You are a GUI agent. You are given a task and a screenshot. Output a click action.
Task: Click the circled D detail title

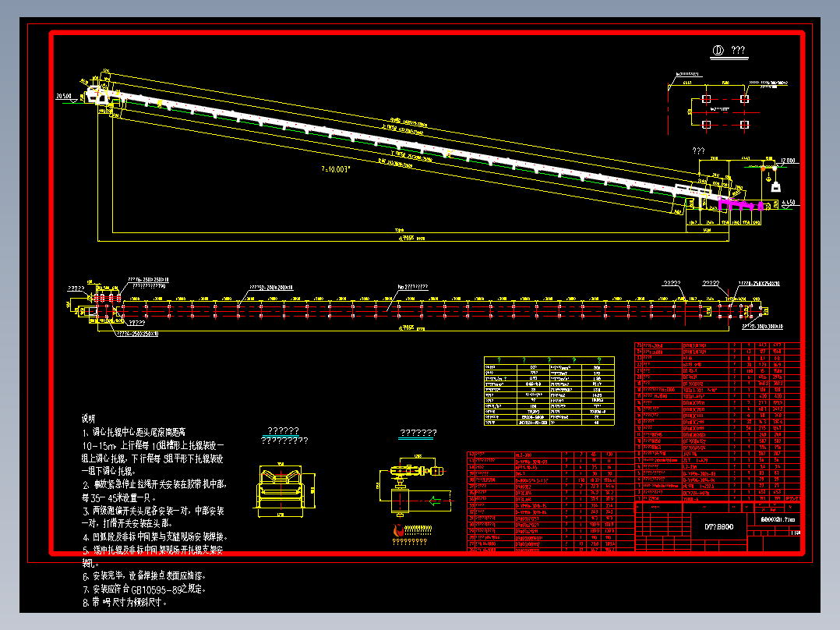click(x=729, y=51)
